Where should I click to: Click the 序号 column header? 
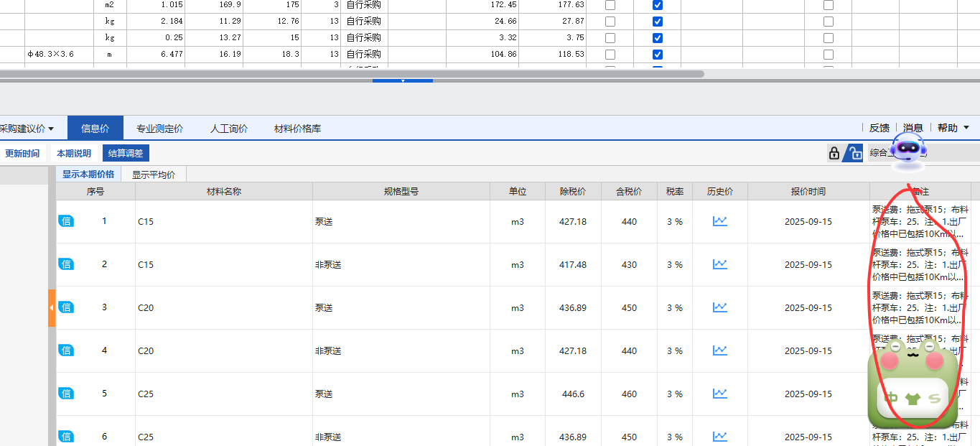click(95, 191)
